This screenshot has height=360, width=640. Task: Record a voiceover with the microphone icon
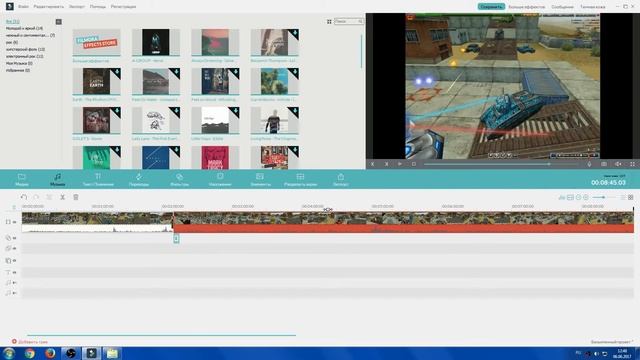(589, 164)
